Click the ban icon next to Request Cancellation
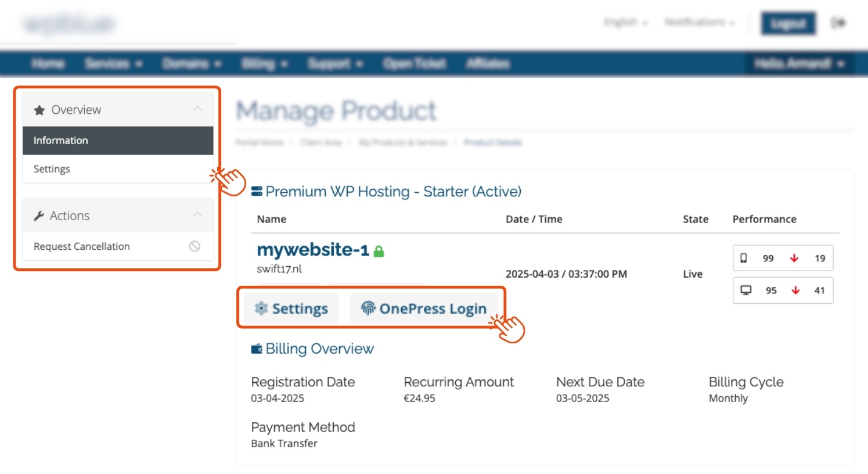Viewport: 868px width, 474px height. pos(195,246)
